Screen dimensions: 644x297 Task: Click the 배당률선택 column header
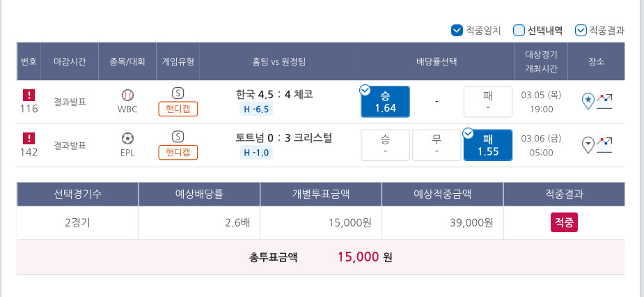pos(437,61)
